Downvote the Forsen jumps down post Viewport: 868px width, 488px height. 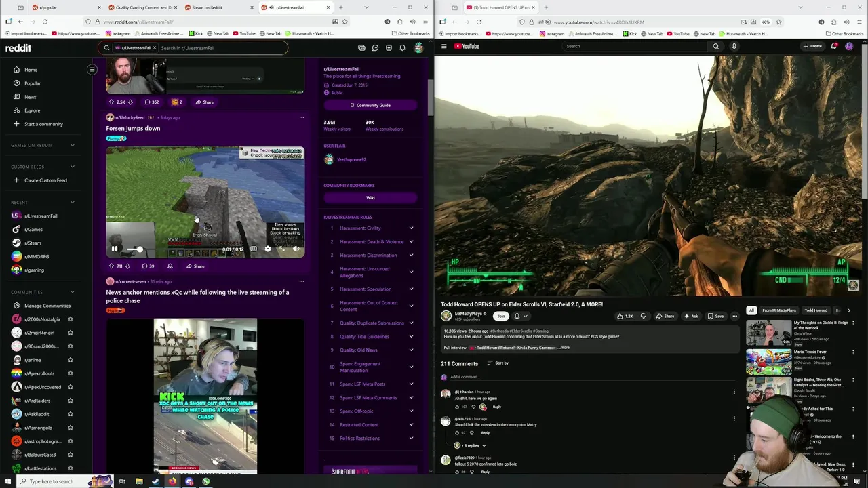point(127,266)
